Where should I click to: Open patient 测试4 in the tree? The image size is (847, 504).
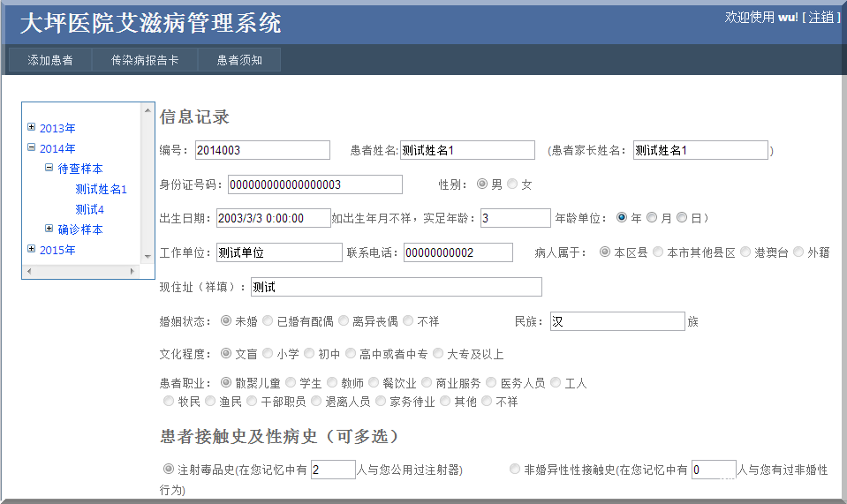pos(90,209)
